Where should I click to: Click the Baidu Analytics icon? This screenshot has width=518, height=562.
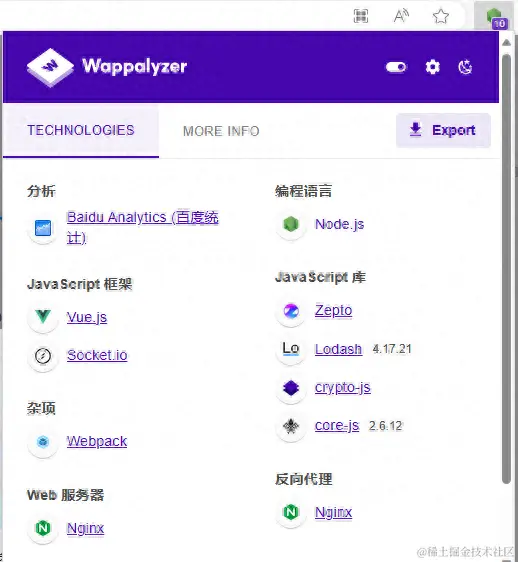tap(43, 228)
